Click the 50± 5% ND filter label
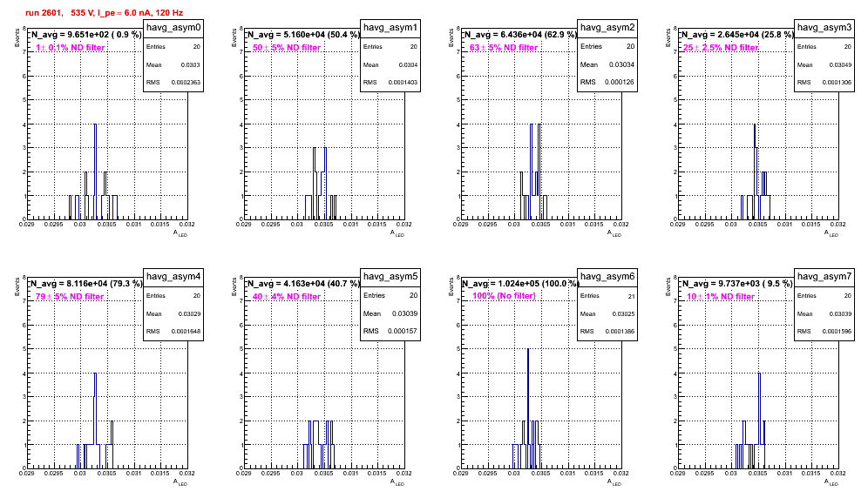This screenshot has width=868, height=498. point(287,48)
